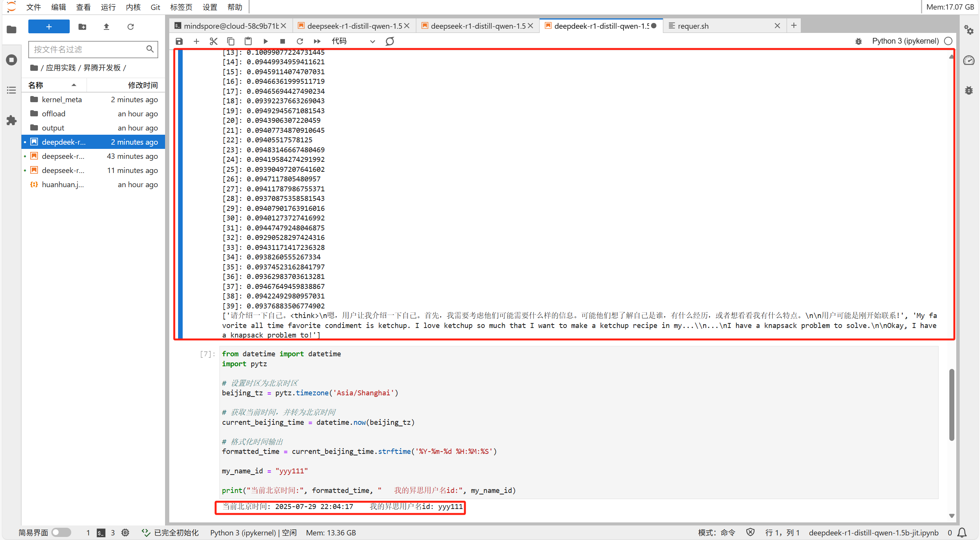Click the kernel status circle indicator
This screenshot has height=540, width=980.
tap(948, 41)
